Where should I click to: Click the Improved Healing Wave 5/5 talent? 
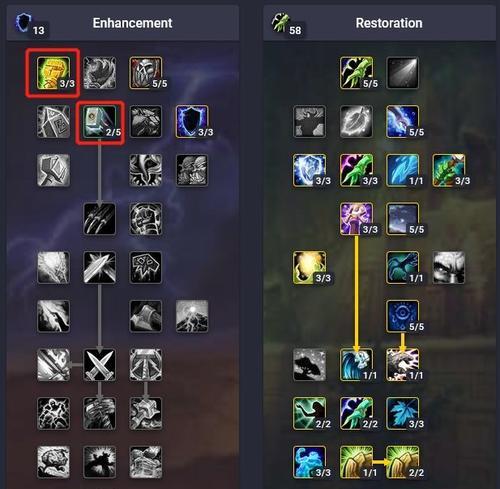[x=356, y=73]
